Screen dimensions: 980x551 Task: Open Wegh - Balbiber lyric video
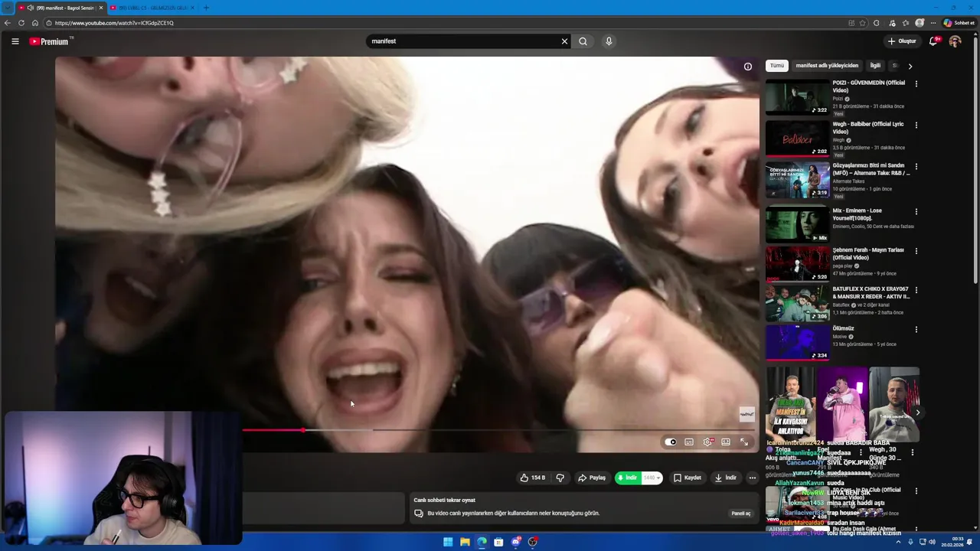pos(798,139)
